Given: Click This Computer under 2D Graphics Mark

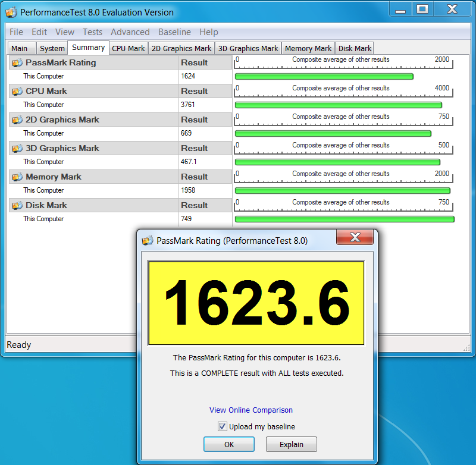Looking at the screenshot, I should pyautogui.click(x=43, y=133).
